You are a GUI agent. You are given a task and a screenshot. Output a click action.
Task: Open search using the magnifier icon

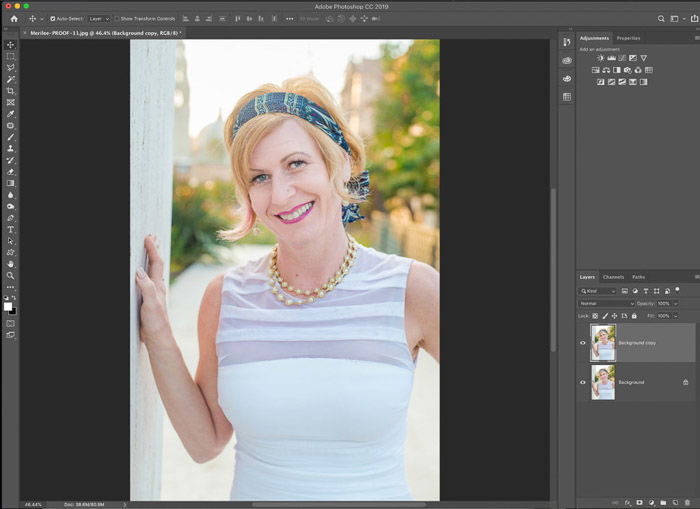pyautogui.click(x=661, y=19)
